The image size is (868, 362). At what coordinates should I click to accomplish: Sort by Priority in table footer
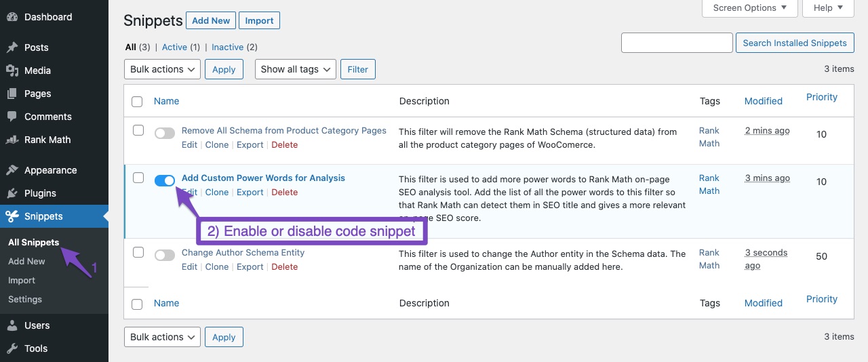(x=822, y=299)
